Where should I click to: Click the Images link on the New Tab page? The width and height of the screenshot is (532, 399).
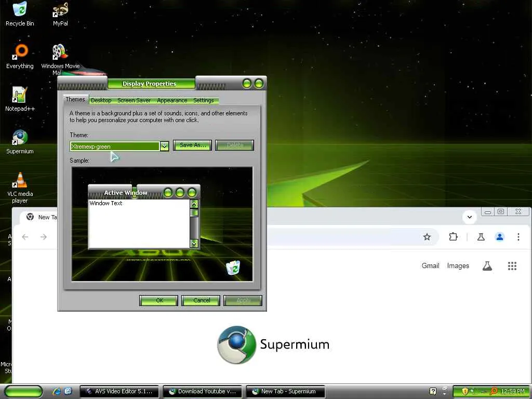click(458, 266)
